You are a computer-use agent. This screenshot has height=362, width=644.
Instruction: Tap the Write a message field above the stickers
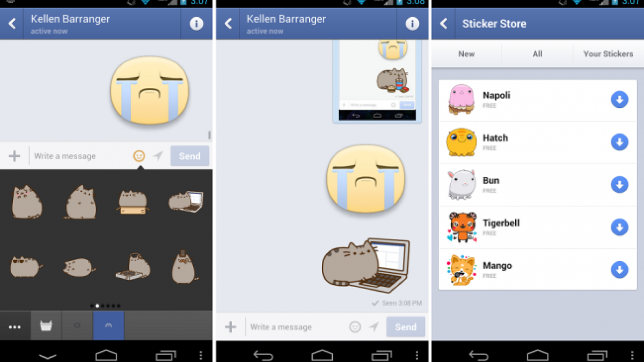(80, 156)
